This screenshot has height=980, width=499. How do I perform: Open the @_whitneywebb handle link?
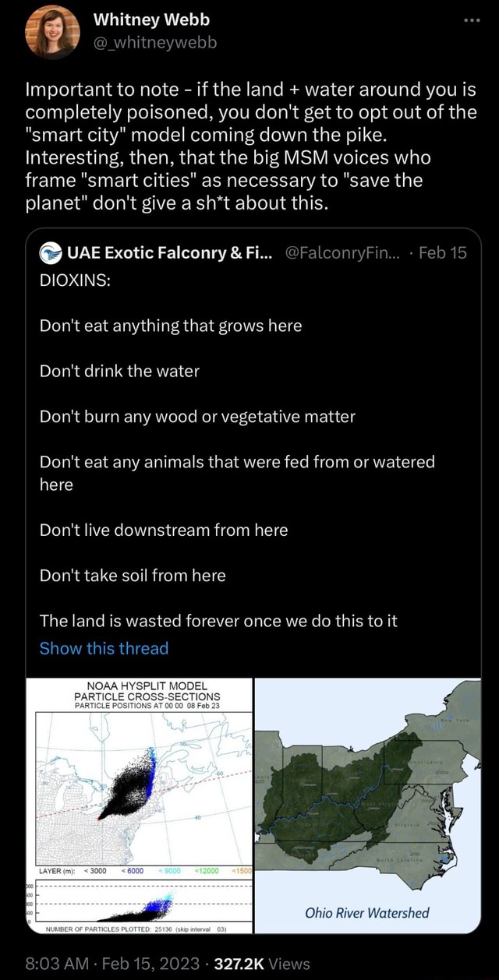[154, 41]
